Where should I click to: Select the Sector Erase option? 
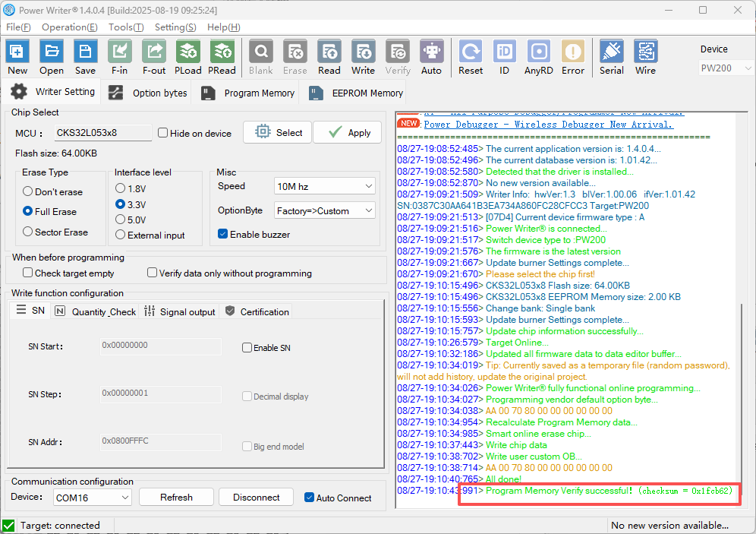(27, 232)
